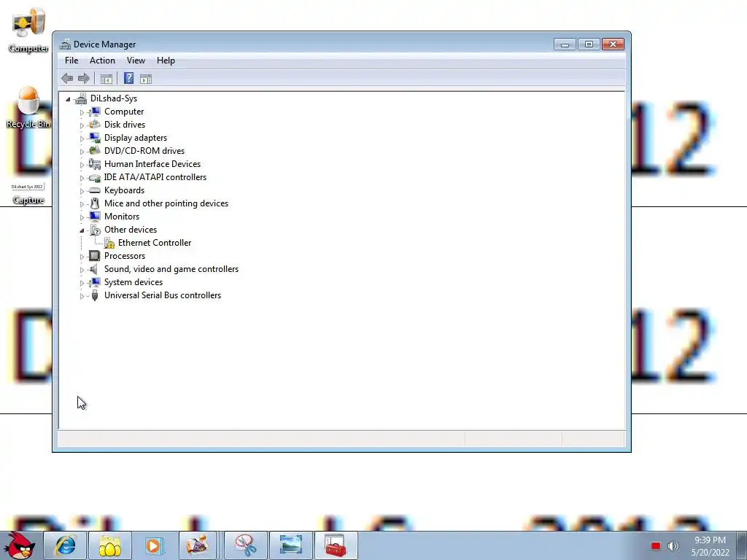
Task: Open Internet Explorer from the taskbar
Action: coord(65,545)
